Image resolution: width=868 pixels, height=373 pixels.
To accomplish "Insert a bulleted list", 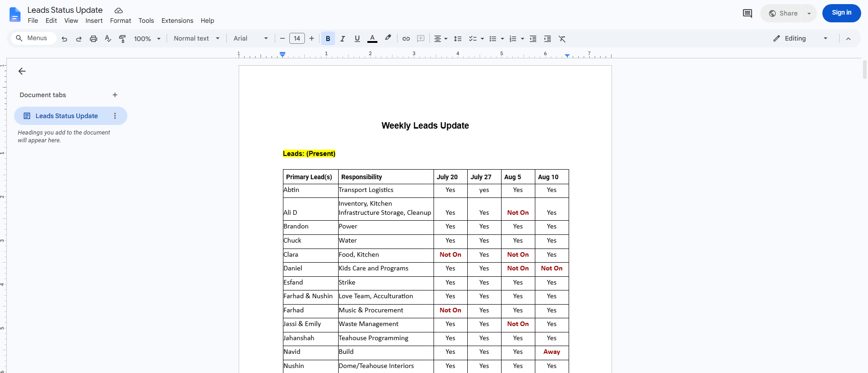I will 493,39.
